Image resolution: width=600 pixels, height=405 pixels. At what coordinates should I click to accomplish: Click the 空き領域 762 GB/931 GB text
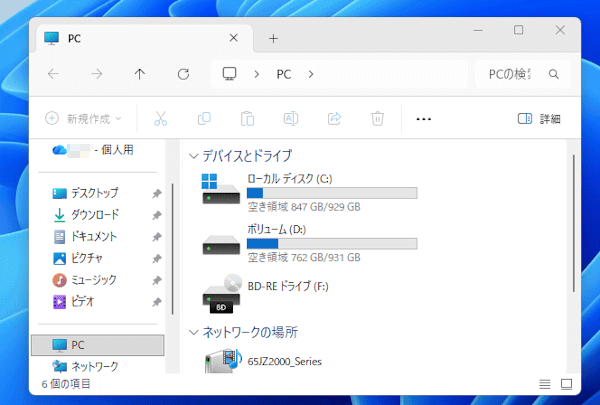(x=304, y=258)
